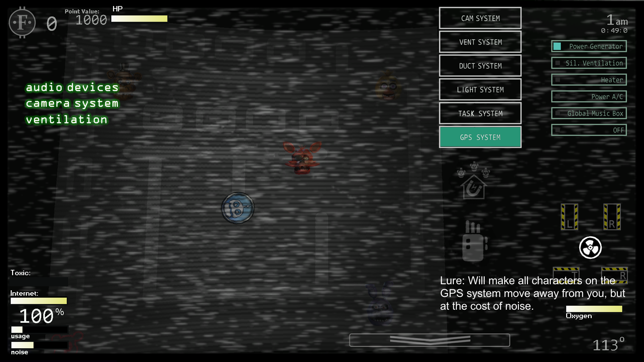The image size is (644, 362).
Task: Select the DUCT SYSTEM option
Action: click(x=480, y=66)
